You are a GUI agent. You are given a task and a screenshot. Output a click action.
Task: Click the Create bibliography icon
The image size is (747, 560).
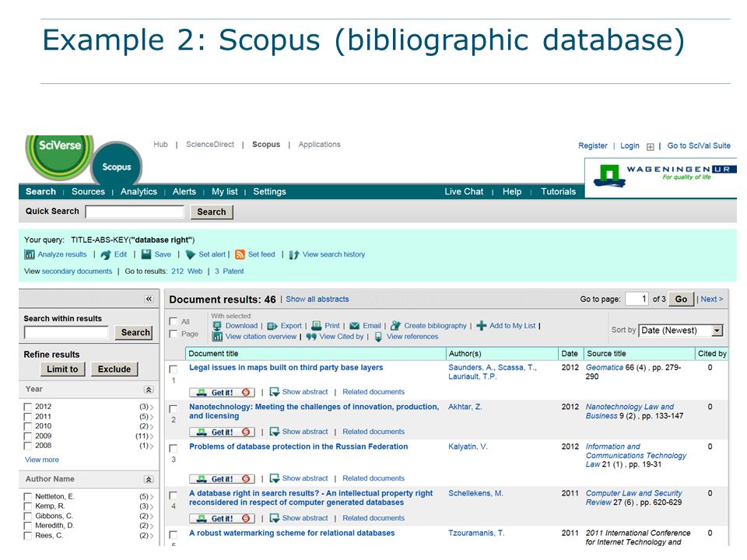coord(395,326)
